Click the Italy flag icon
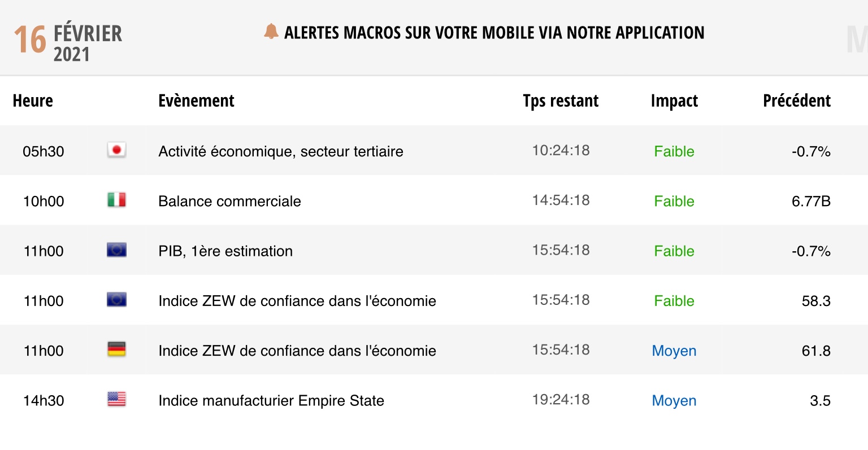The image size is (868, 450). [116, 200]
